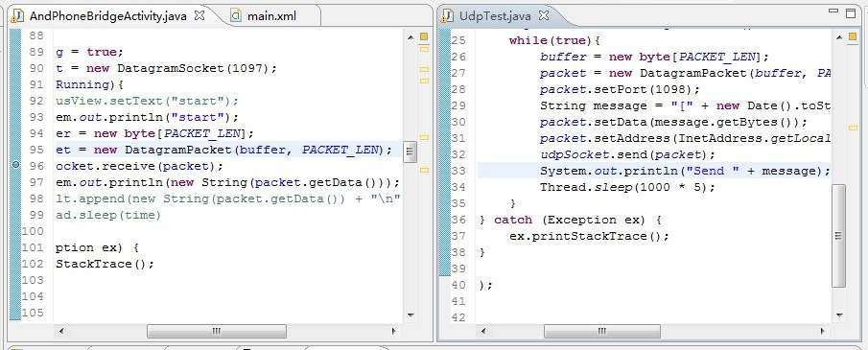Click the line 96 packet receive code
The height and width of the screenshot is (350, 868).
[139, 166]
